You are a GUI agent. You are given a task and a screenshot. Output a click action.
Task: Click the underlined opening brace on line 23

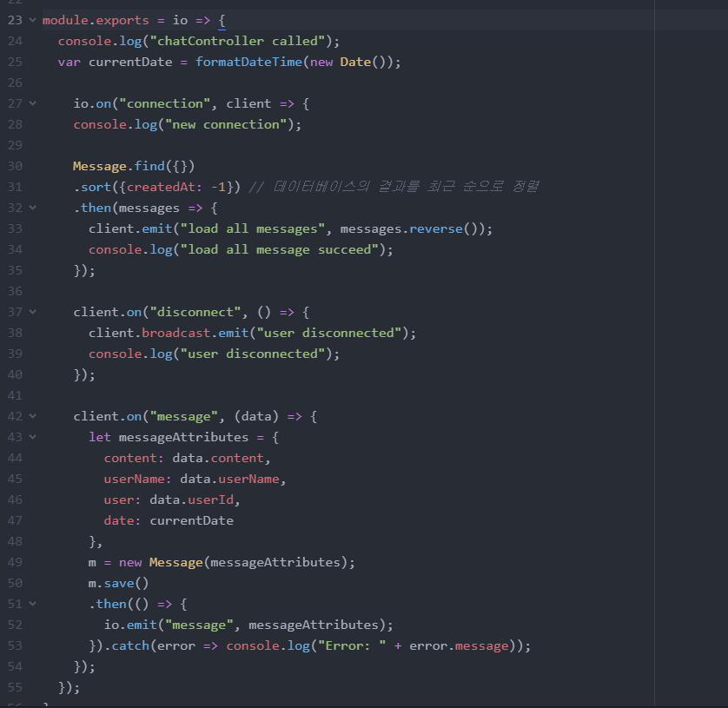pyautogui.click(x=222, y=21)
